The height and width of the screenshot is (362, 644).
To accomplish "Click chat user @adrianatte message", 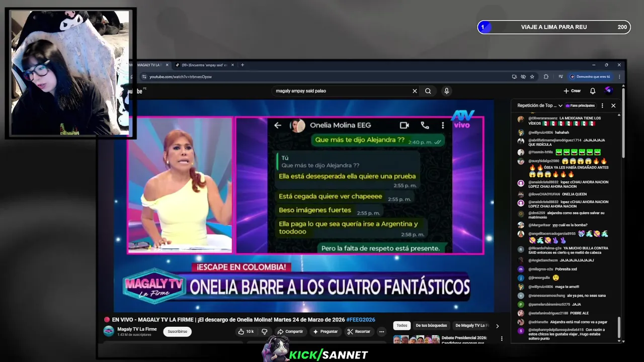I will [x=562, y=322].
